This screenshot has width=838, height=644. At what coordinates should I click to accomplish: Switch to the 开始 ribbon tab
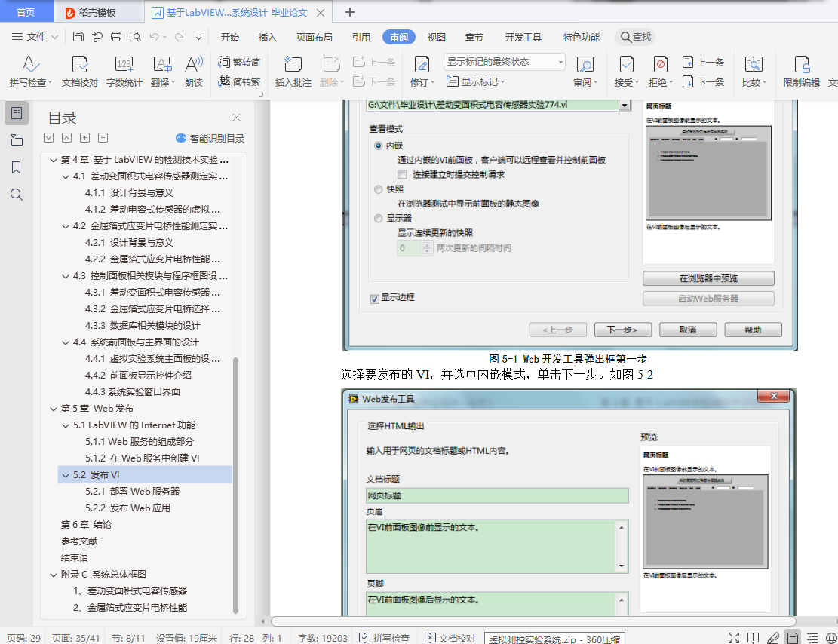tap(230, 37)
